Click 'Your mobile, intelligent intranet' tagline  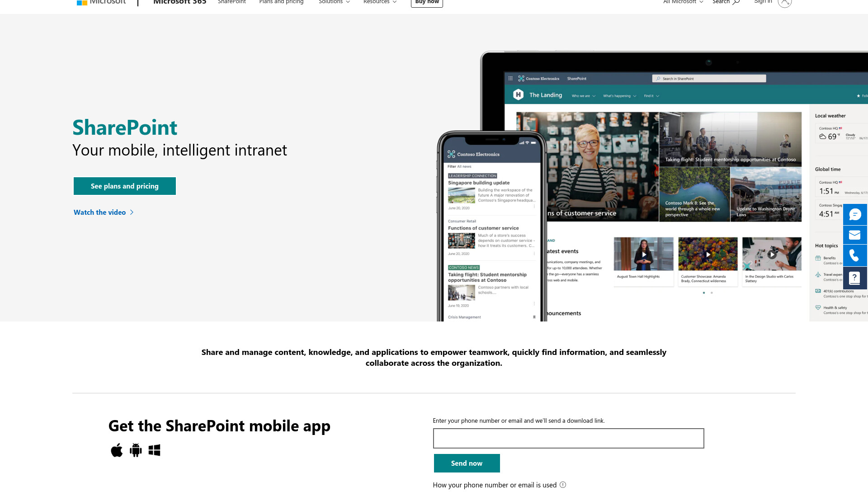tap(179, 150)
